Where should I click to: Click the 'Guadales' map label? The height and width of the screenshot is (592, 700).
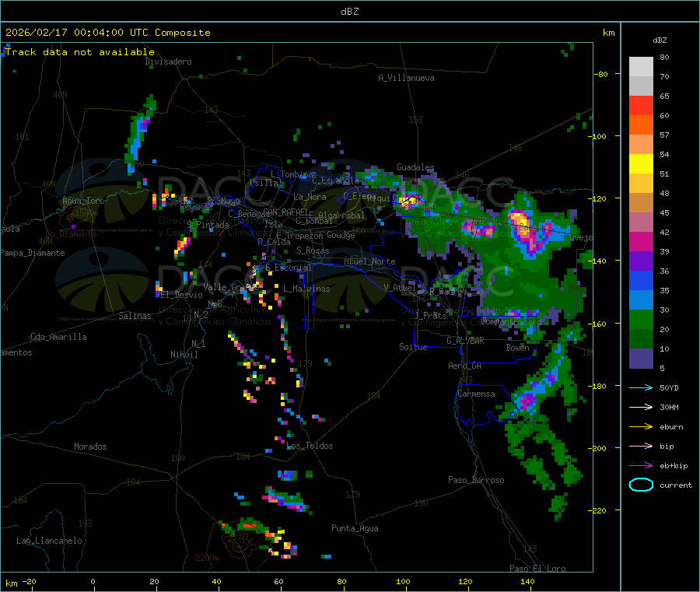point(415,167)
